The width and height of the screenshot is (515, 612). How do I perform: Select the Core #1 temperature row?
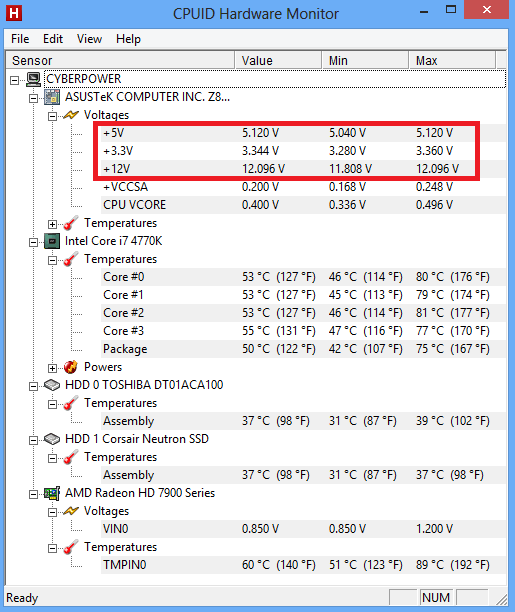303,295
